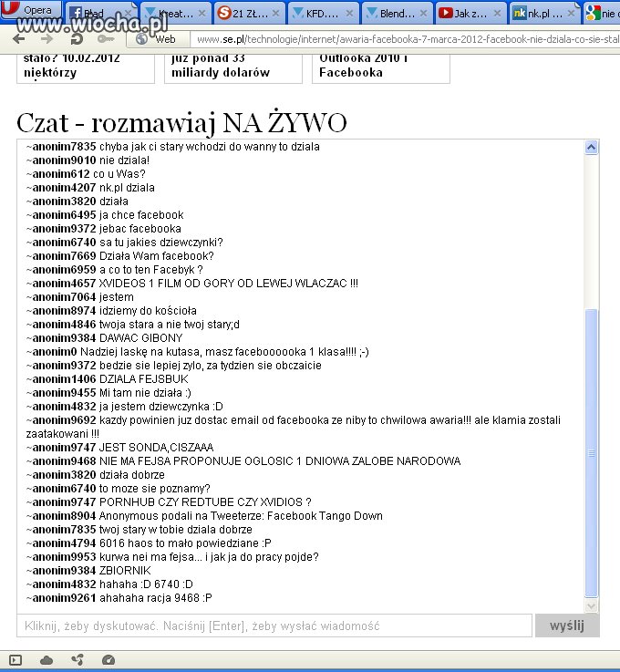Click message 'anonim7064 jestem'
Image resolution: width=620 pixels, height=672 pixels.
[79, 297]
